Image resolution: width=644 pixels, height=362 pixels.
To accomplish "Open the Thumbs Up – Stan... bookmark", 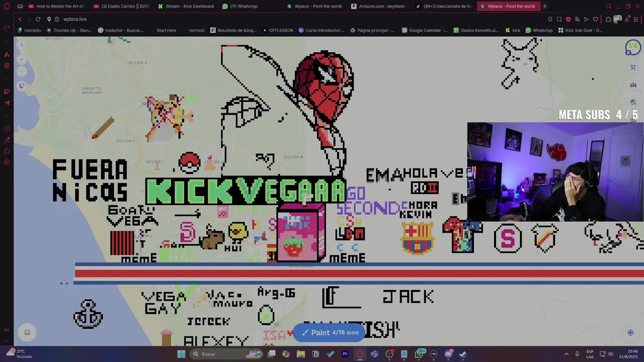I will [69, 30].
